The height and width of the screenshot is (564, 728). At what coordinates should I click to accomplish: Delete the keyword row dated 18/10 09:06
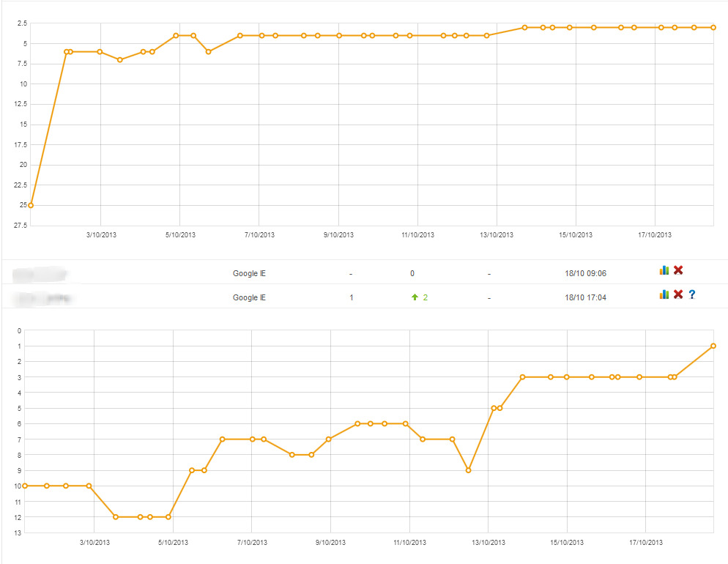tap(678, 270)
